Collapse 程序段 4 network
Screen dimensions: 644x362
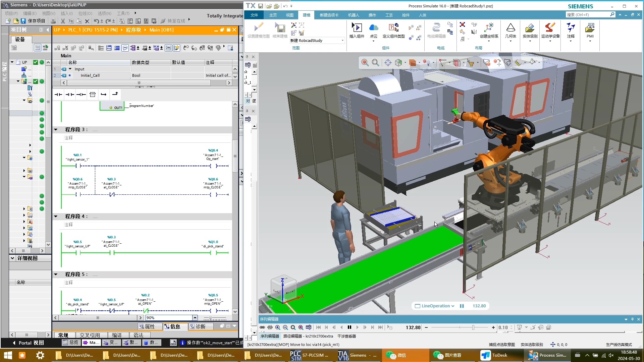(56, 217)
